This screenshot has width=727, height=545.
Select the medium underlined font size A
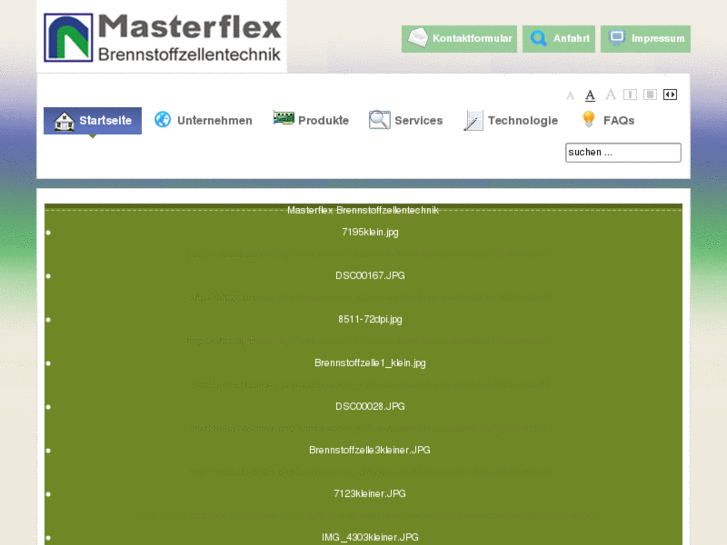pyautogui.click(x=590, y=96)
